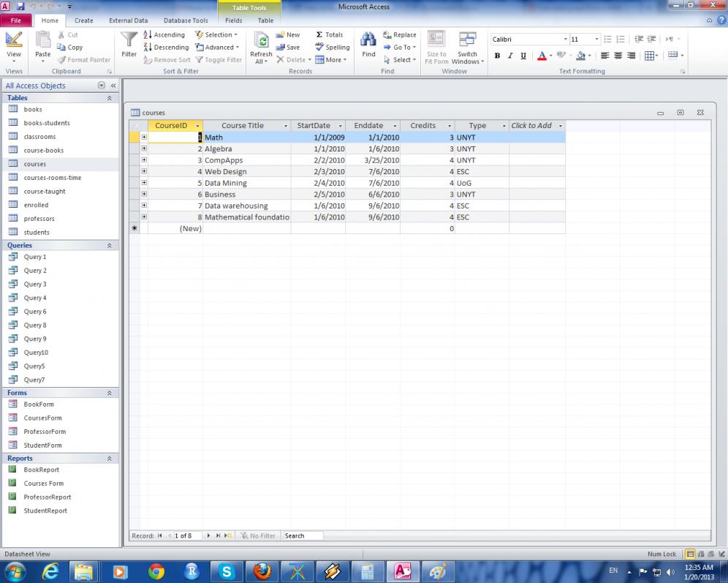Toggle bulleted list formatting
728x583 pixels.
(x=607, y=40)
